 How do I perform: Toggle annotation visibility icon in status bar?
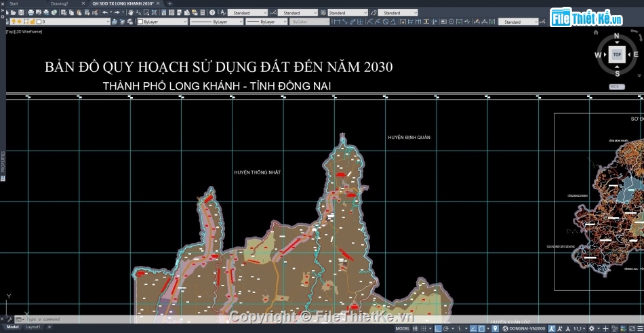552,328
